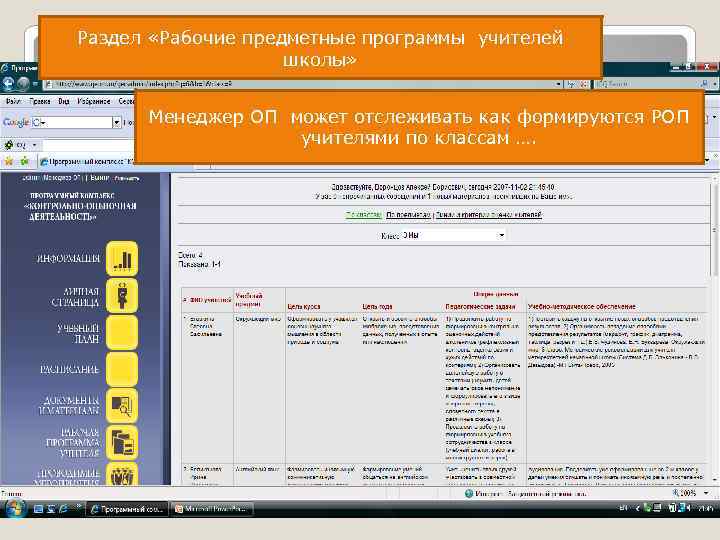The height and width of the screenshot is (540, 720).
Task: Open Информация via bar chart icon
Action: click(122, 259)
